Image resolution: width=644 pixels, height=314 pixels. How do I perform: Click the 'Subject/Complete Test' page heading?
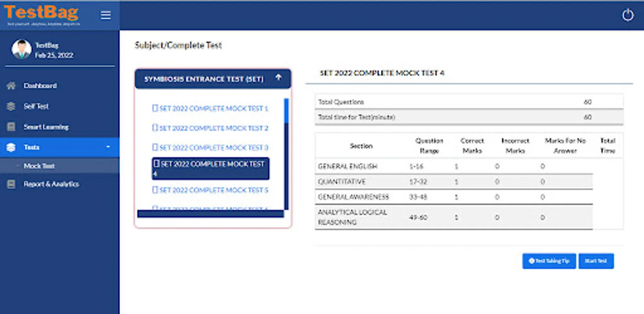178,45
